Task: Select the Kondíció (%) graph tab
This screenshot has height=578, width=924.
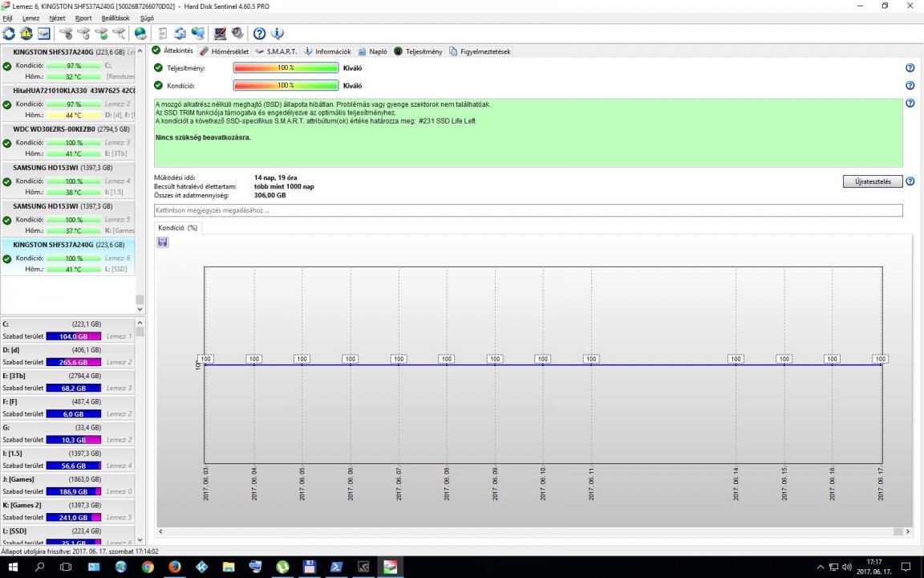Action: point(178,228)
